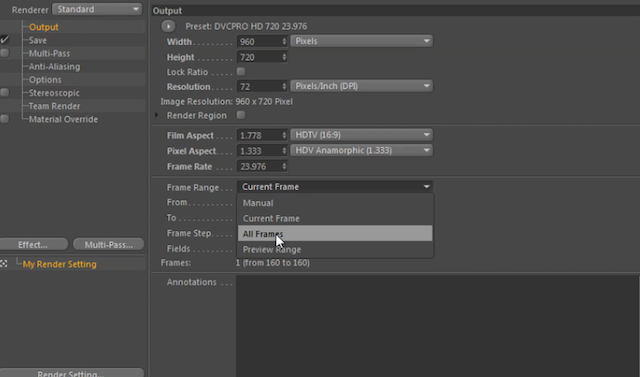Click the Film Aspect value field
The height and width of the screenshot is (377, 640).
[259, 135]
